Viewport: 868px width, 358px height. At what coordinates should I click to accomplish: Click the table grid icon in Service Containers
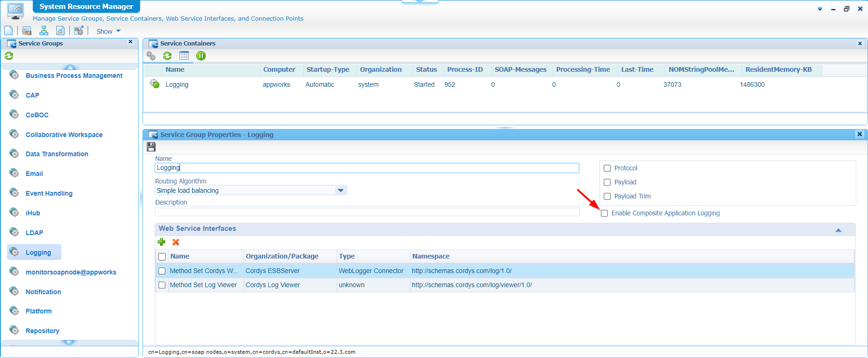point(184,56)
